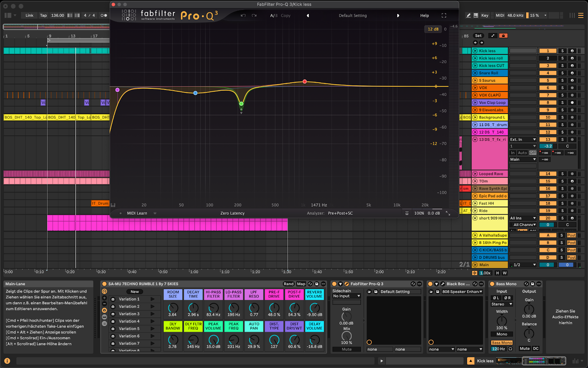Screen dimensions: 588x368
Task: Toggle track activator 2 for Kick less roll
Action: (548, 58)
